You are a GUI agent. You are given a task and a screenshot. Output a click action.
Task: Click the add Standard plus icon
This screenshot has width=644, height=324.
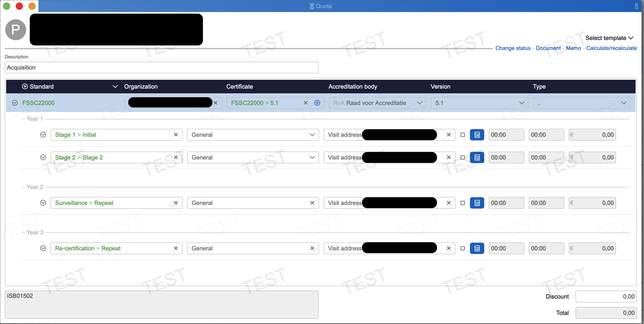(x=25, y=87)
